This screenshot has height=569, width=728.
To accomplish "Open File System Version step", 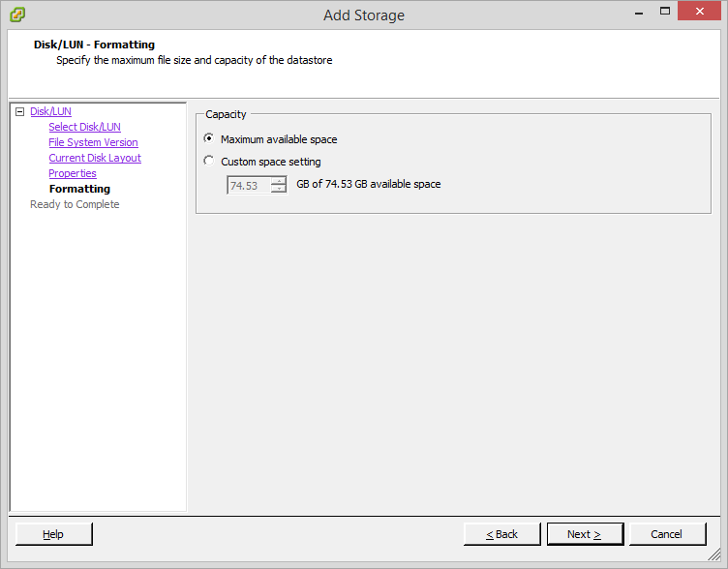I will pyautogui.click(x=93, y=143).
